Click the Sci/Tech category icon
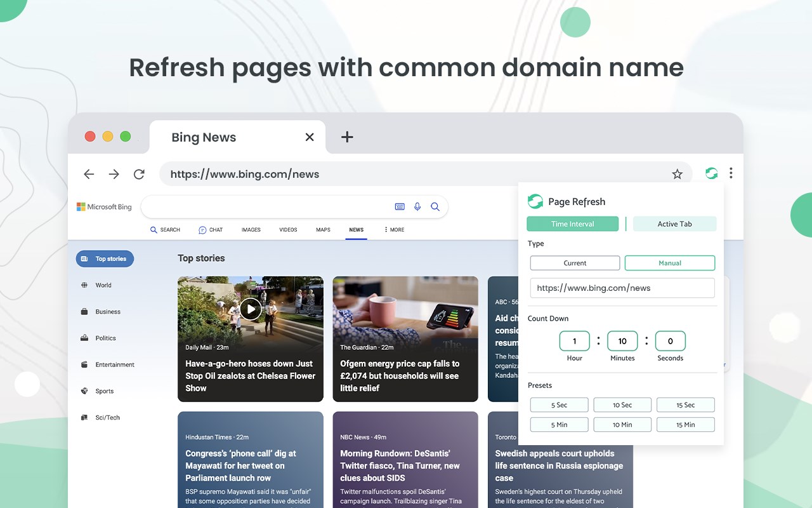 click(x=84, y=418)
